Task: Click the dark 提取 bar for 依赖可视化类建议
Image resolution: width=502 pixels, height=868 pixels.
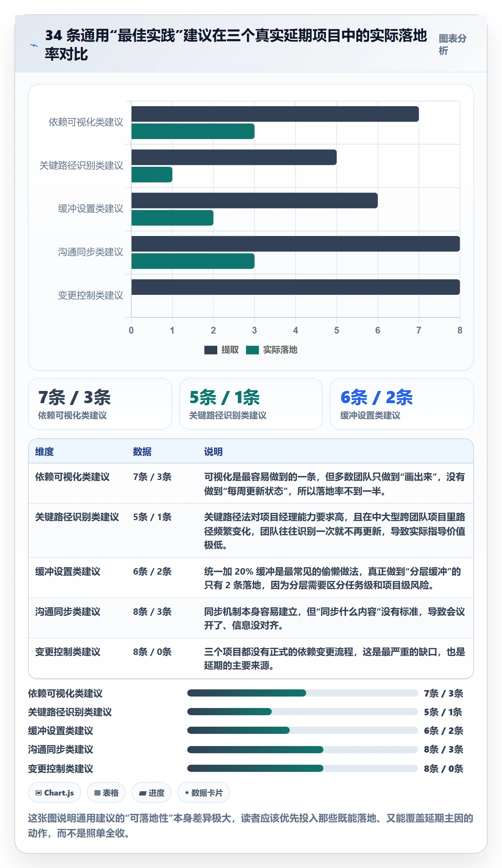Action: tap(275, 114)
